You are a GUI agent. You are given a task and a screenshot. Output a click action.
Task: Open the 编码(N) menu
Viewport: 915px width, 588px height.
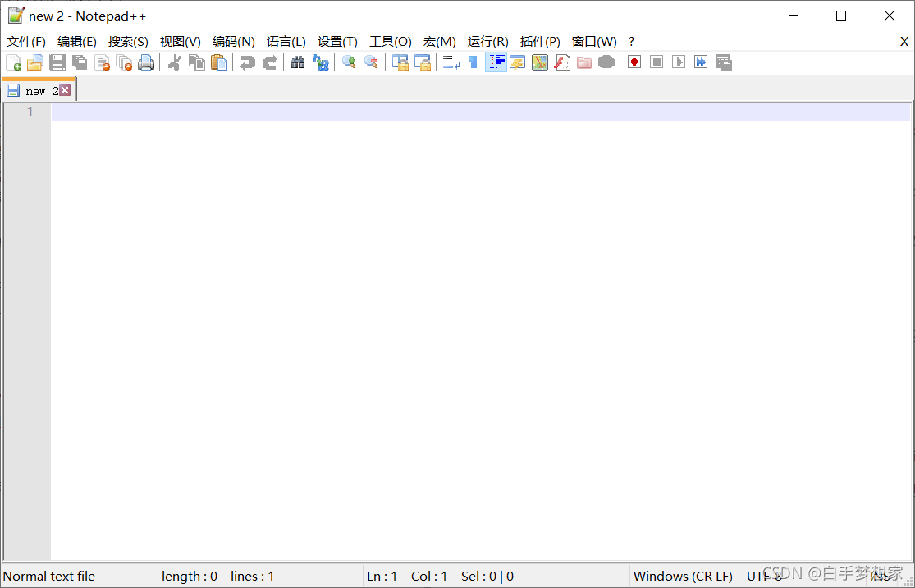point(233,42)
